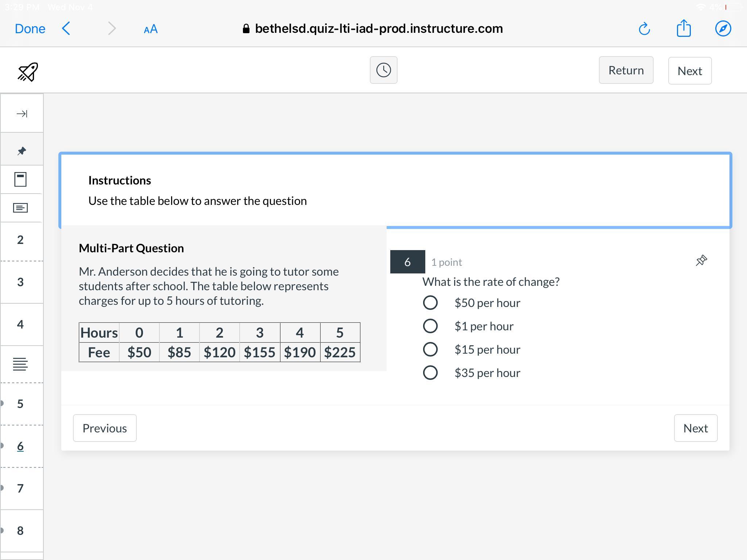The width and height of the screenshot is (747, 560).
Task: Choose the $15 per hour answer
Action: pyautogui.click(x=430, y=349)
